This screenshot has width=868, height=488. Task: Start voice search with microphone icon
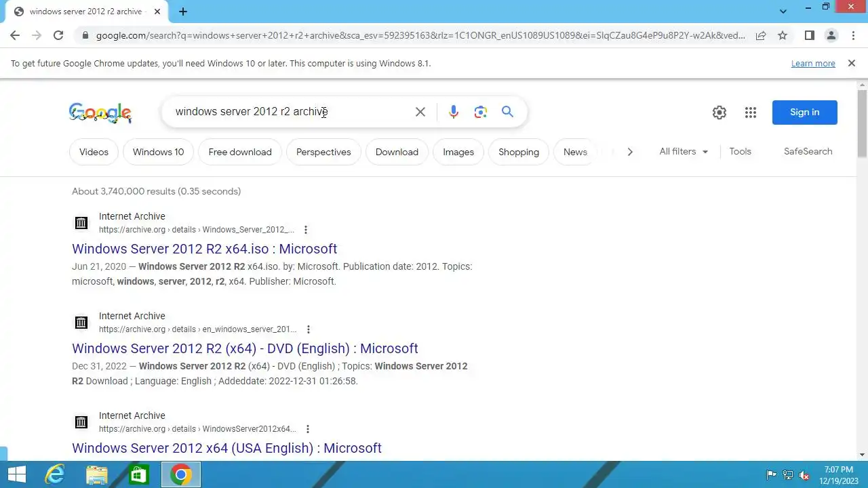click(x=454, y=112)
